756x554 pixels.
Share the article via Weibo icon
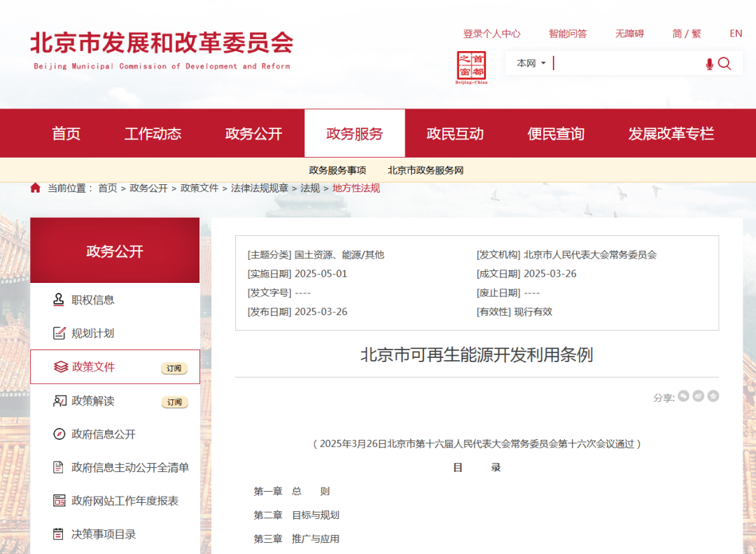pos(698,396)
